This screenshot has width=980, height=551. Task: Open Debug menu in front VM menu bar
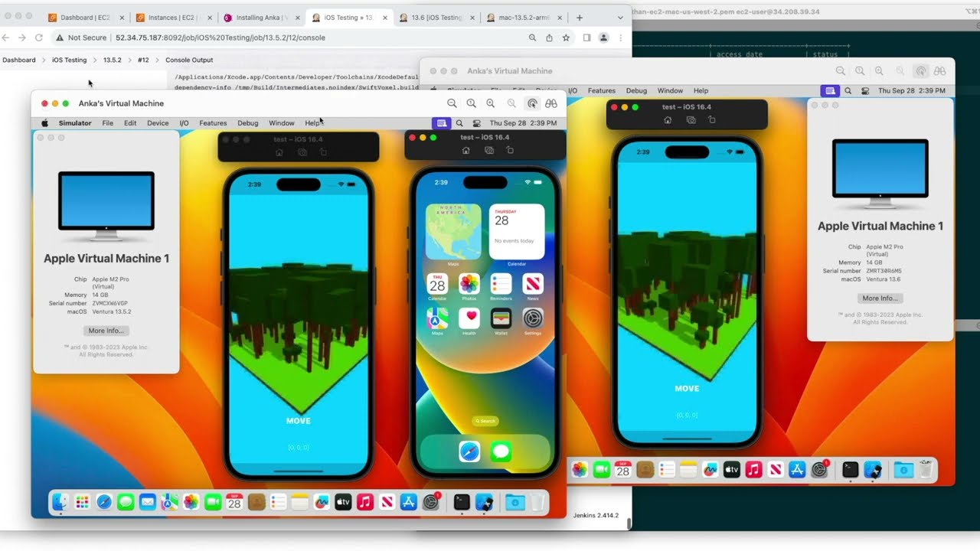pyautogui.click(x=248, y=123)
